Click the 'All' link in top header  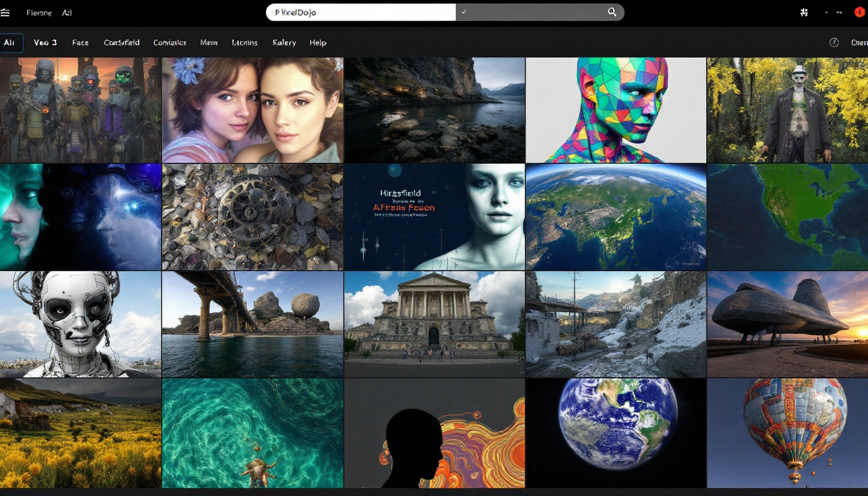pyautogui.click(x=67, y=13)
